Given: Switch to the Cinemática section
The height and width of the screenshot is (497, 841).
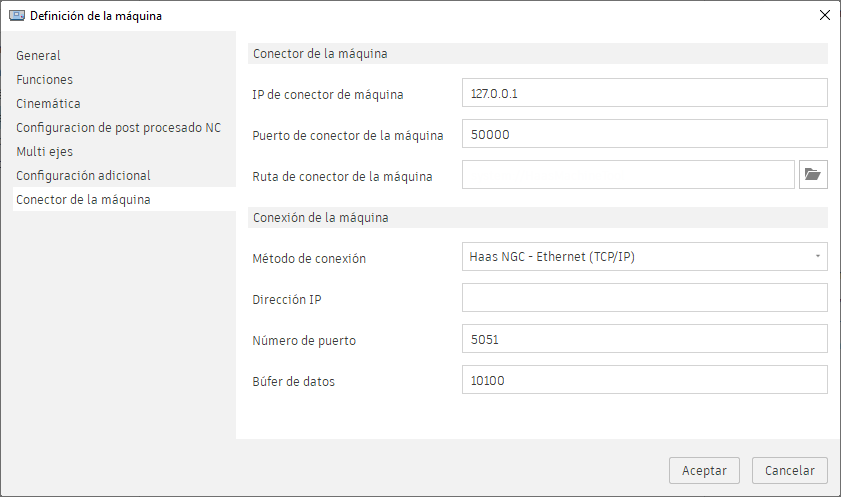Looking at the screenshot, I should pyautogui.click(x=49, y=104).
